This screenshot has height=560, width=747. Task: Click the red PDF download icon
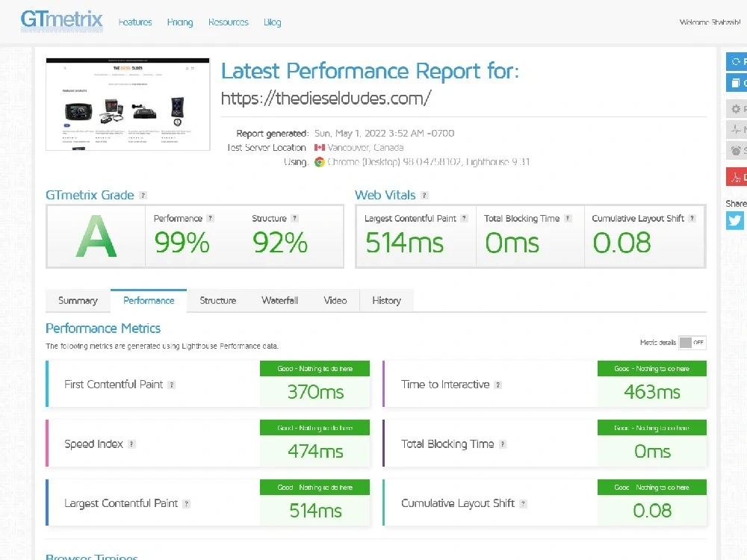tap(737, 177)
